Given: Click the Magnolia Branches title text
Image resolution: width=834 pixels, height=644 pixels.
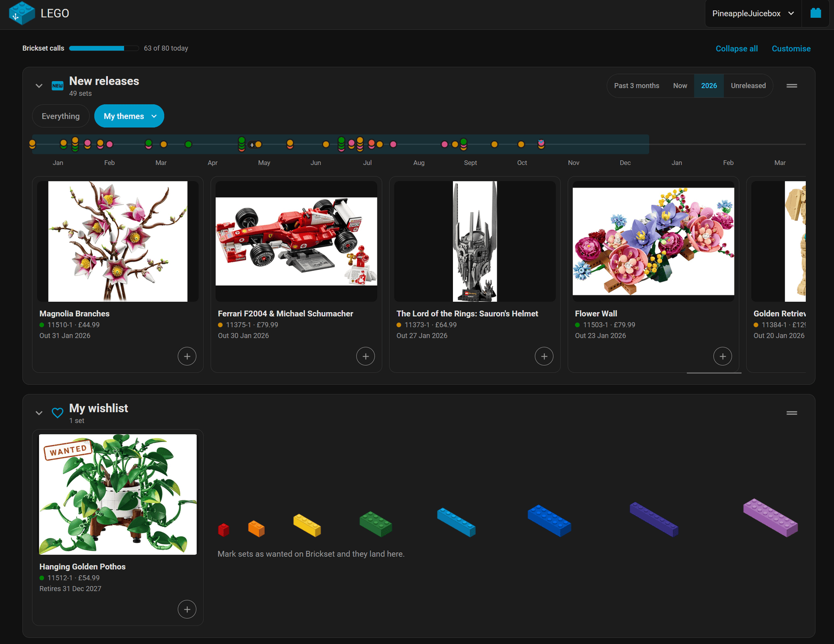Looking at the screenshot, I should pos(75,314).
